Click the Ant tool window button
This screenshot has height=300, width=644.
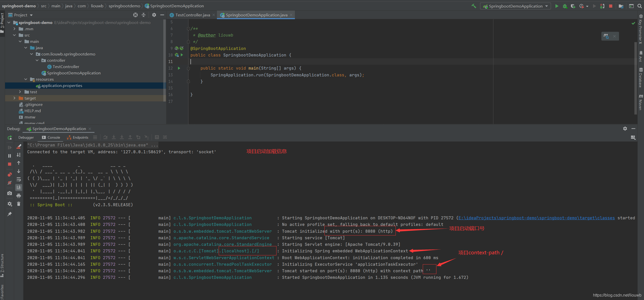[641, 56]
